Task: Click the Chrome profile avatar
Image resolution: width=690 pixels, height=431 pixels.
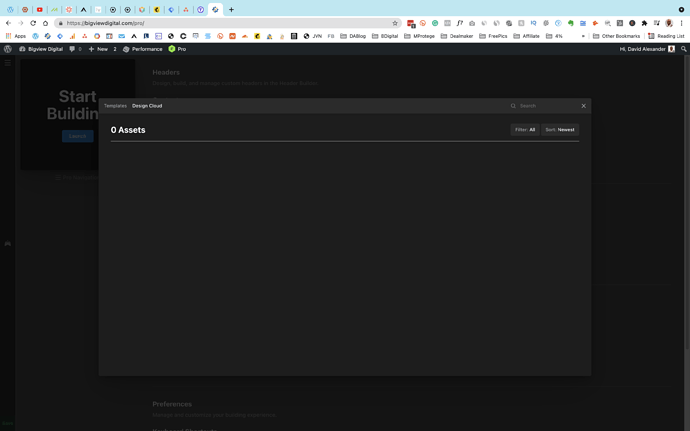Action: (669, 23)
